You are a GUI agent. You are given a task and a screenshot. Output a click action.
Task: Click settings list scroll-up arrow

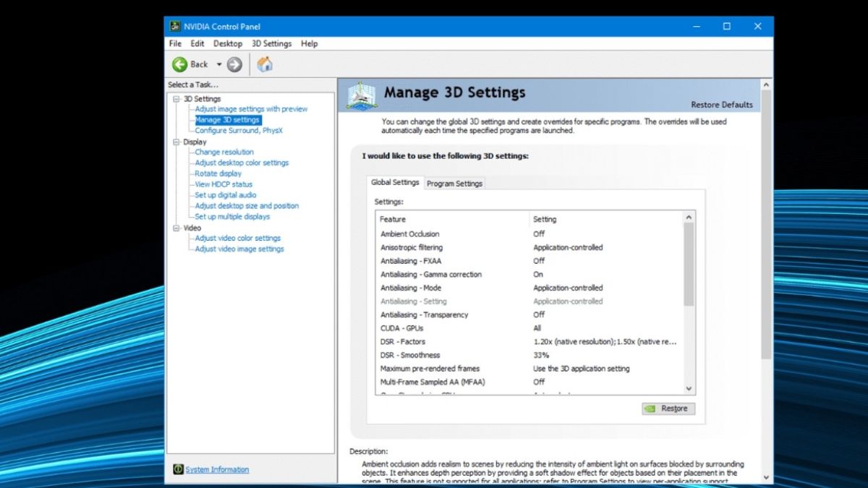tap(689, 217)
